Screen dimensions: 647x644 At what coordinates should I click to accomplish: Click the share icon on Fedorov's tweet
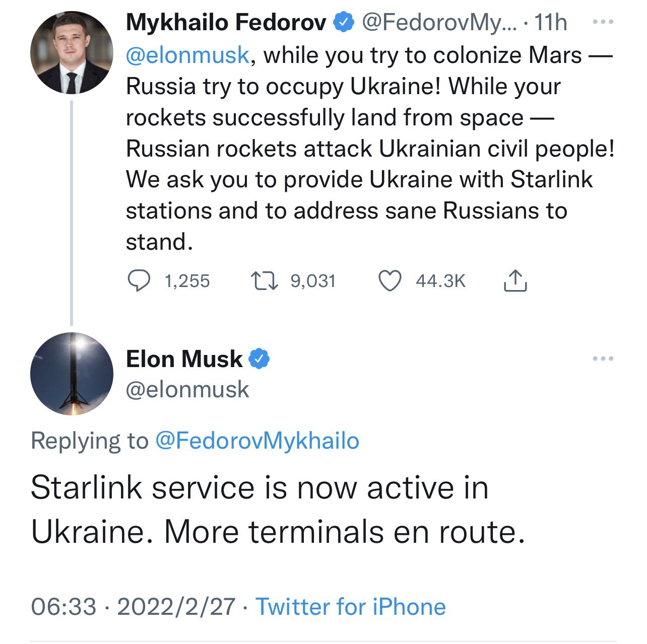(x=515, y=281)
